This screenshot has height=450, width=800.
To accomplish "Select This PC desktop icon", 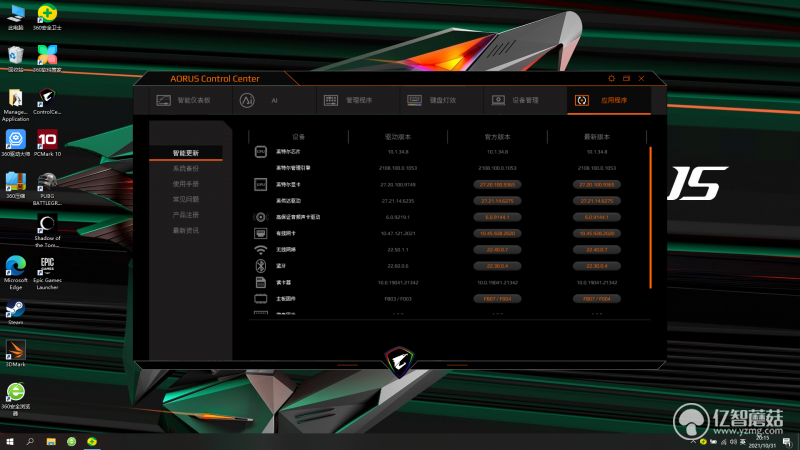I will click(x=16, y=17).
